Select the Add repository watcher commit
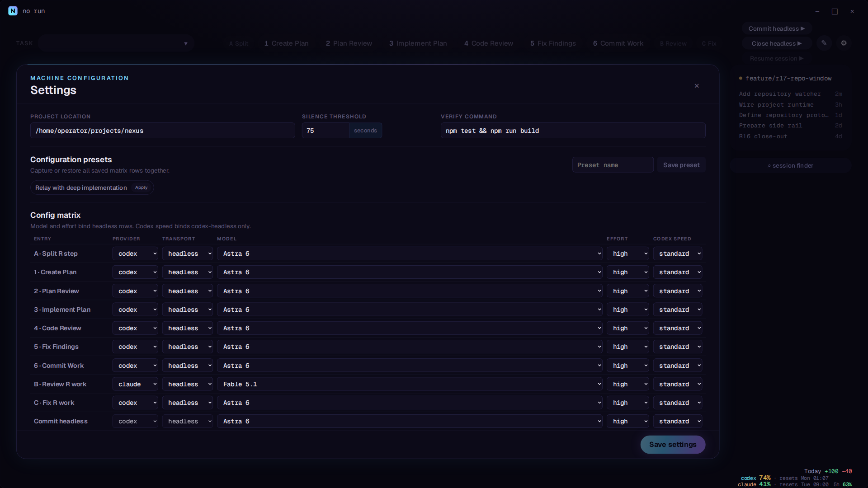Viewport: 868px width, 488px height. [790, 94]
